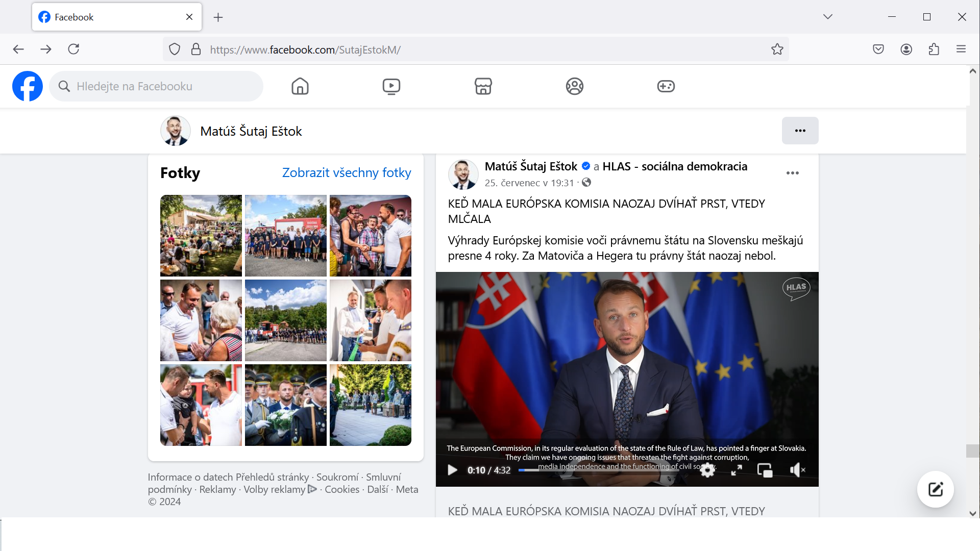
Task: Click the Facebook logo
Action: pyautogui.click(x=28, y=86)
